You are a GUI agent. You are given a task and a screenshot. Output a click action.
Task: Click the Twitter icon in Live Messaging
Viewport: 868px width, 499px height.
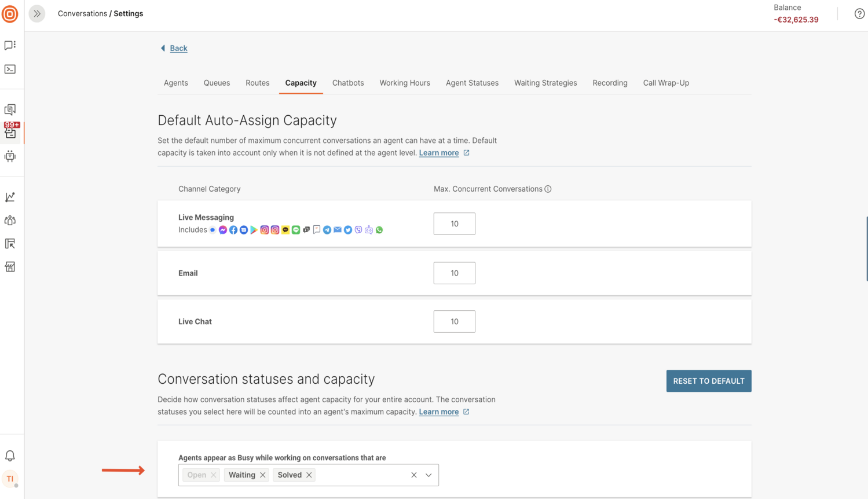tap(348, 230)
